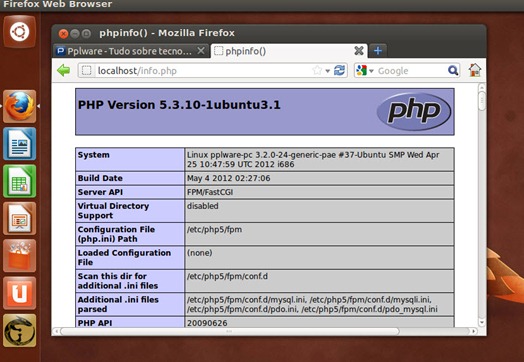Click the PHP Version 5.3.10-1ubuntu3.1 heading
Viewport: 524px width, 362px height.
(179, 105)
